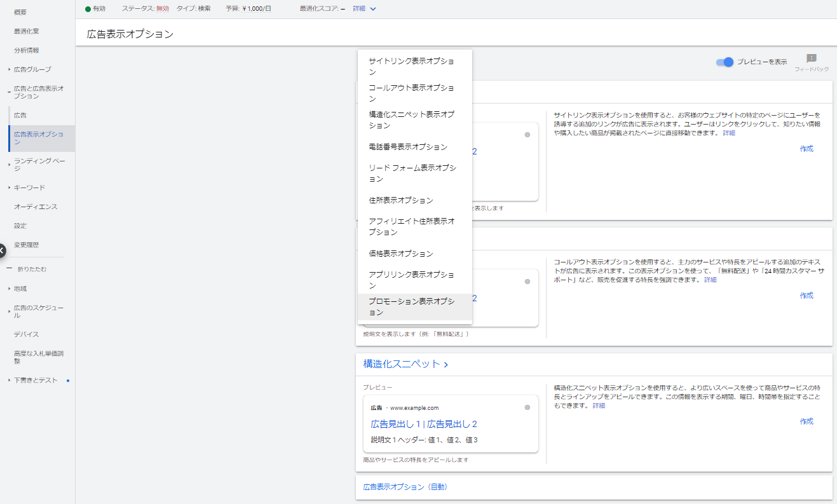This screenshot has width=837, height=504.
Task: Click www.example.com in structured snippet preview
Action: (414, 408)
